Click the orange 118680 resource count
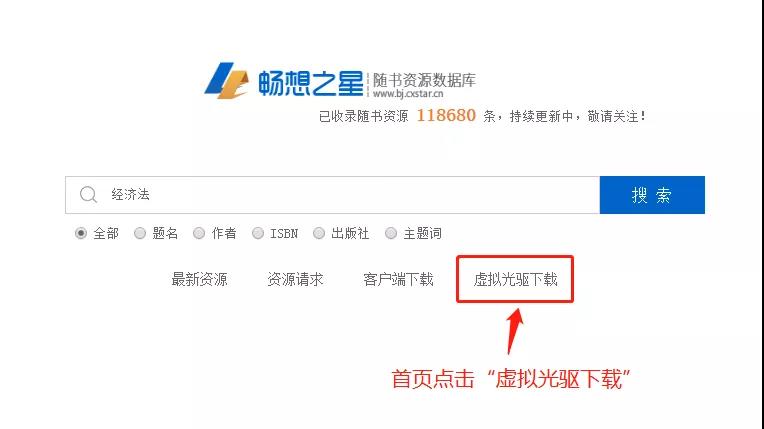This screenshot has height=429, width=764. pos(446,116)
